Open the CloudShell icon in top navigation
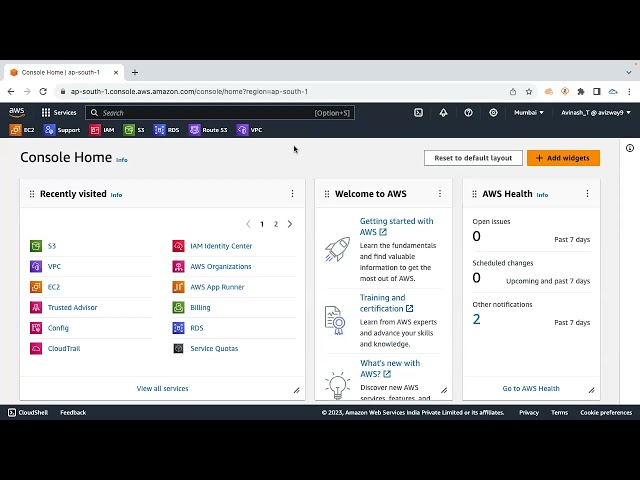The image size is (640, 480). (418, 113)
